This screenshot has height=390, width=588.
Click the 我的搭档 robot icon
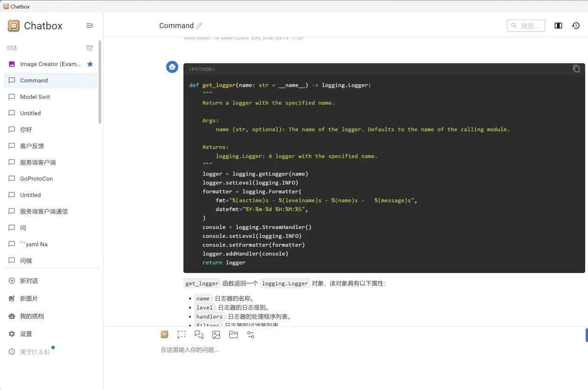[12, 316]
